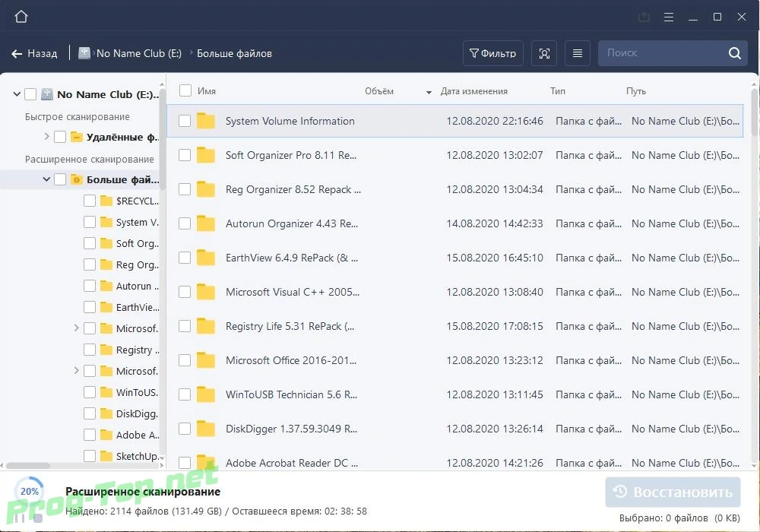Screen dimensions: 760x532
Task: Click the preview frame icon beside Фильтр
Action: tap(544, 53)
